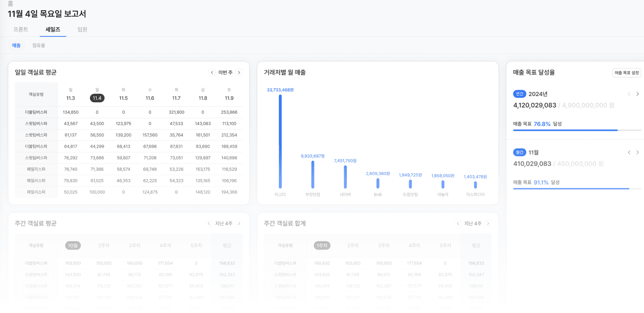Select the Sunday 11.3 date column
644x313 pixels.
71,94
